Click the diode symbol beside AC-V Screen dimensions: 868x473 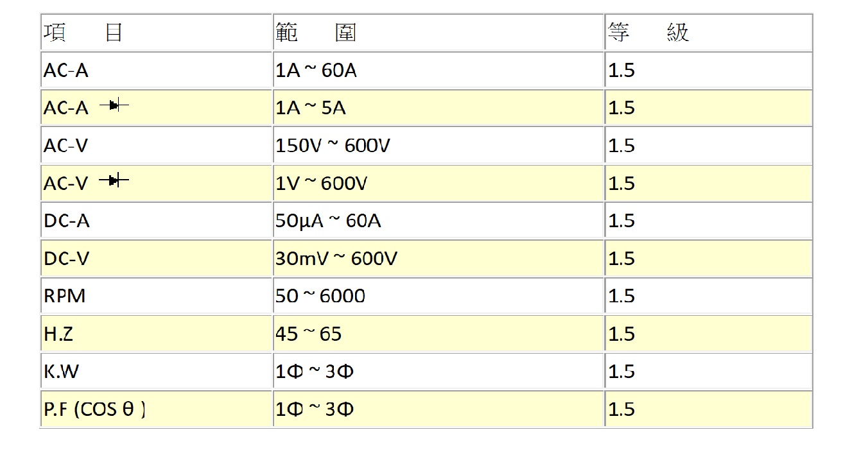pos(114,181)
